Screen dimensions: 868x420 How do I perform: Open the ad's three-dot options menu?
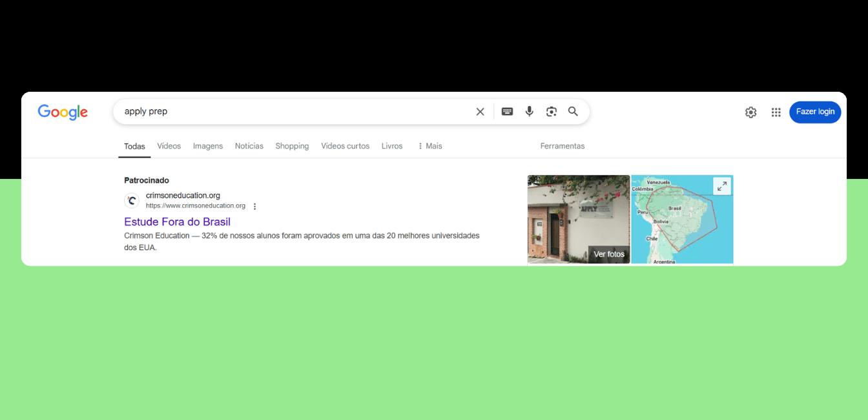[254, 207]
